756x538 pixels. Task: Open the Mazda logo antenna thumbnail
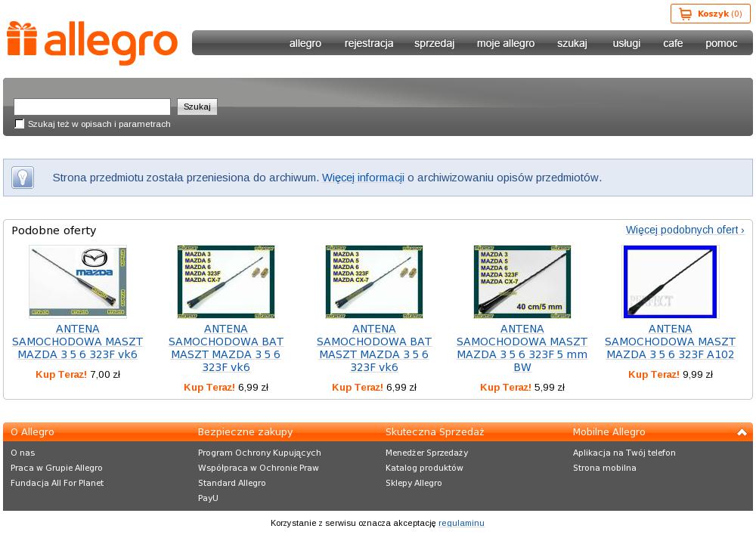pos(78,282)
